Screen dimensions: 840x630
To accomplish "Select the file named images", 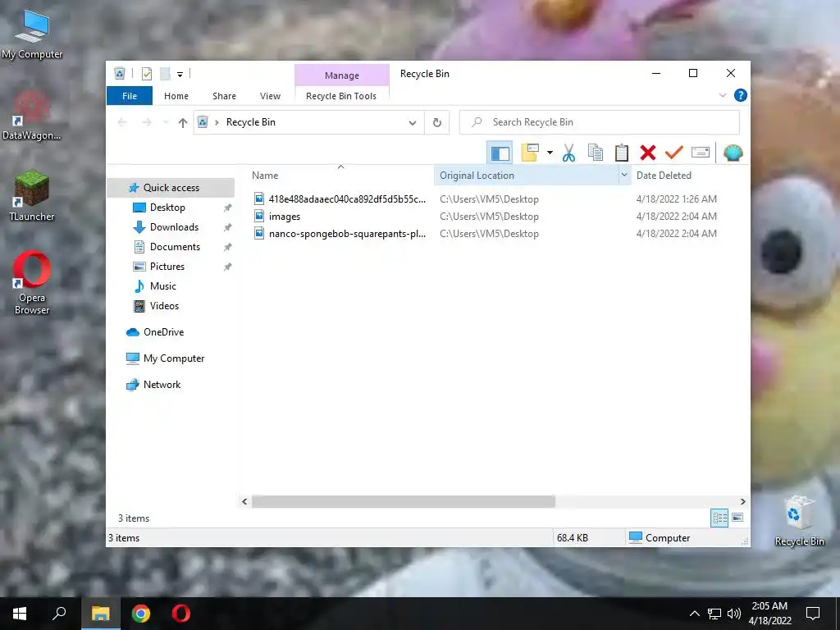I will [277, 217].
